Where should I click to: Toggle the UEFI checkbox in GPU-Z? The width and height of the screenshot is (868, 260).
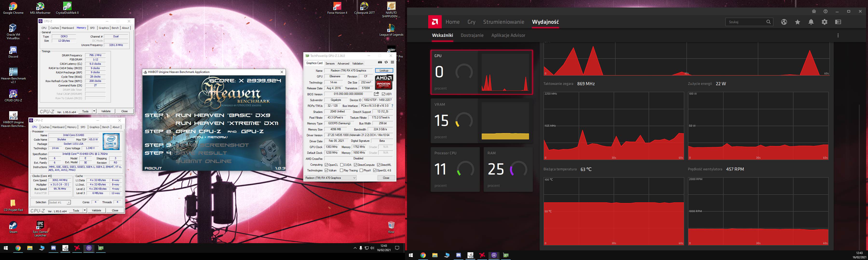point(383,94)
